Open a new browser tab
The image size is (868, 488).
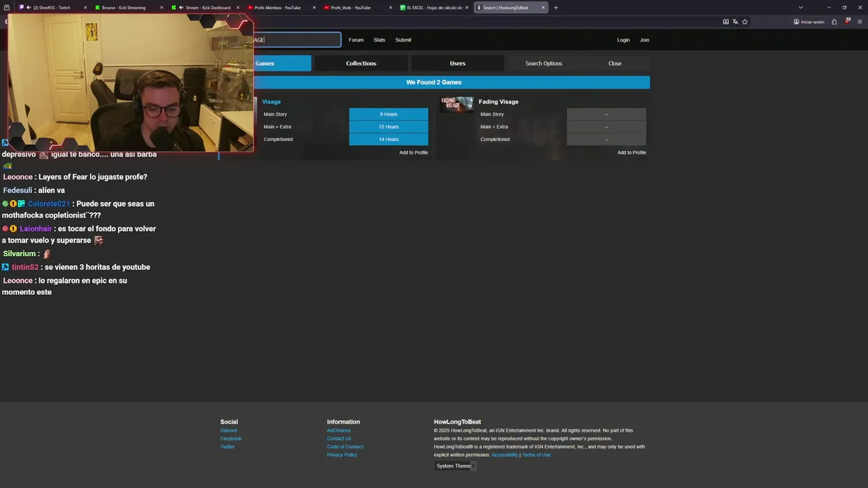tap(556, 7)
